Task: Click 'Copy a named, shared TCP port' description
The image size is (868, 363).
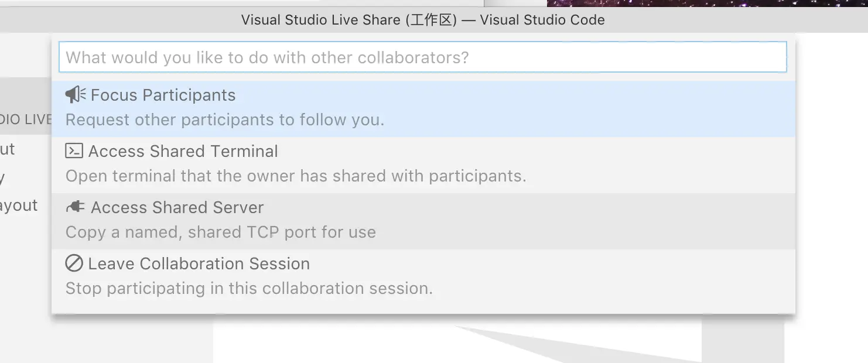Action: click(220, 232)
